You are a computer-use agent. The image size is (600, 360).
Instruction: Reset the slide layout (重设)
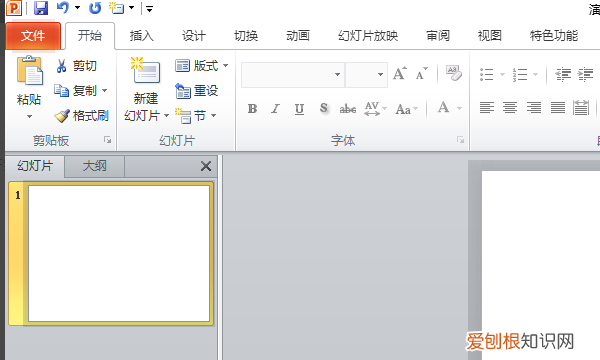pos(196,91)
